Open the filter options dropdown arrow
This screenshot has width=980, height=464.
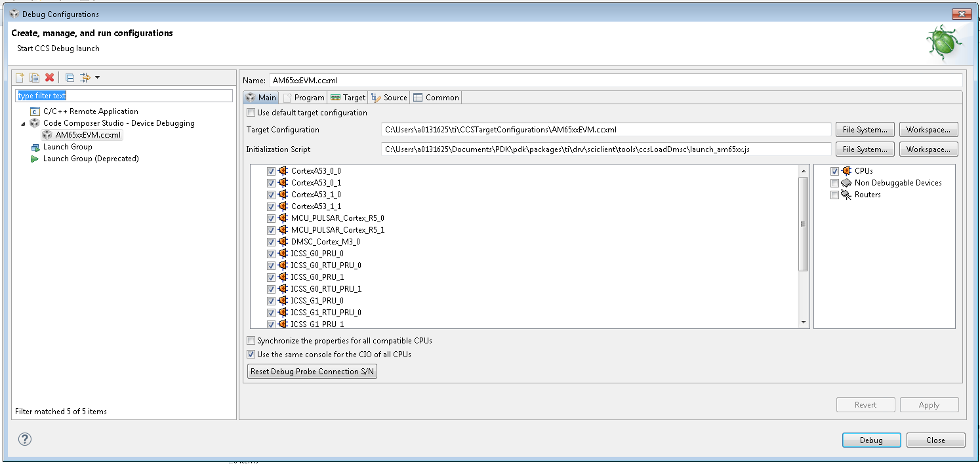(98, 78)
